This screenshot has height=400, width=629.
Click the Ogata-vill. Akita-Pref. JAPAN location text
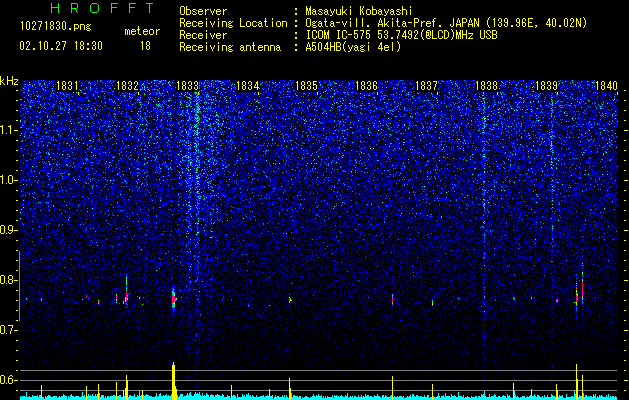click(x=446, y=23)
